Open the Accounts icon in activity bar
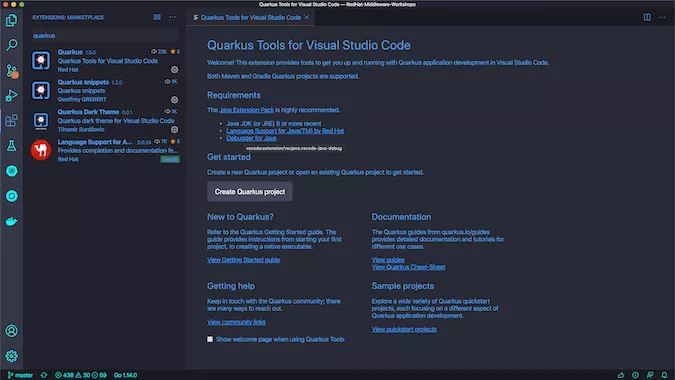This screenshot has height=380, width=675. [x=12, y=331]
